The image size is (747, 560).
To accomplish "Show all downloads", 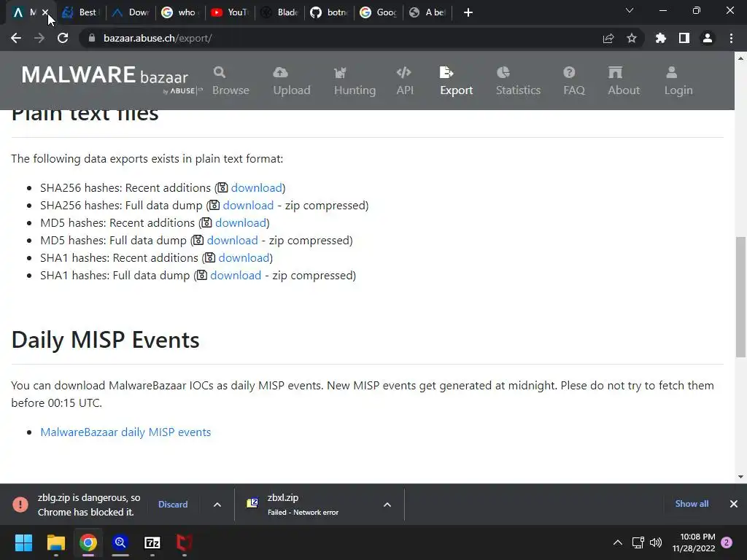I will pos(692,504).
